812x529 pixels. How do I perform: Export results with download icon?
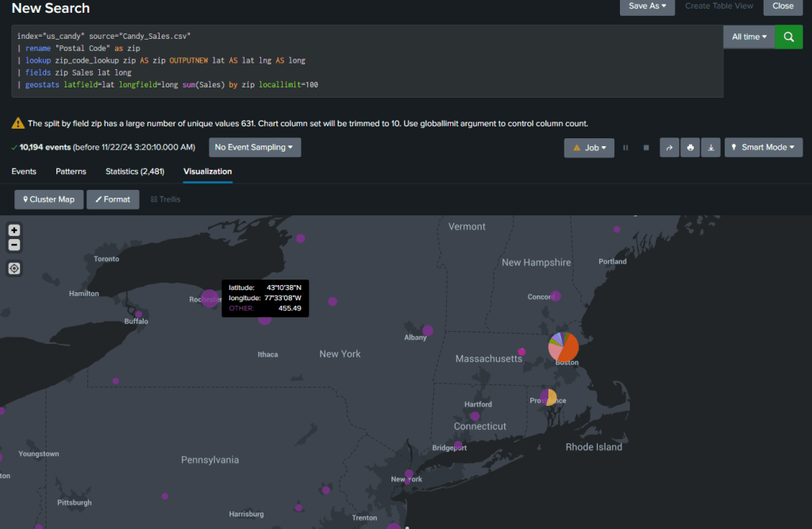(x=711, y=148)
